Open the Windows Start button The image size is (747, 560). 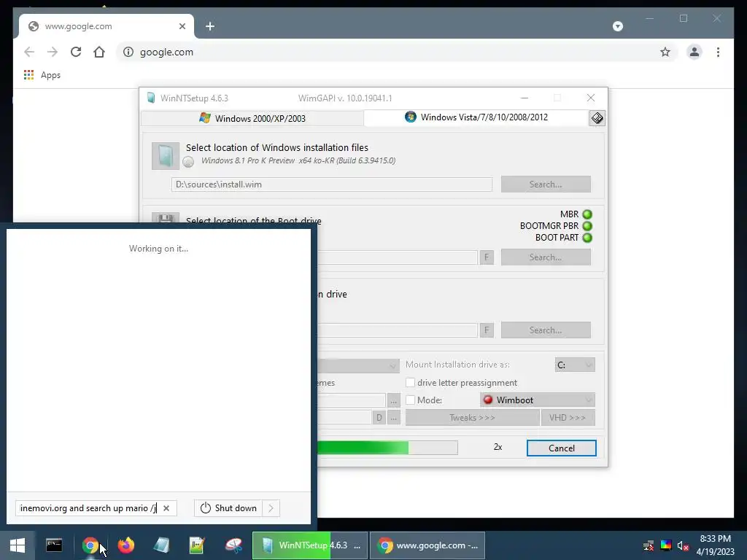[x=18, y=545]
